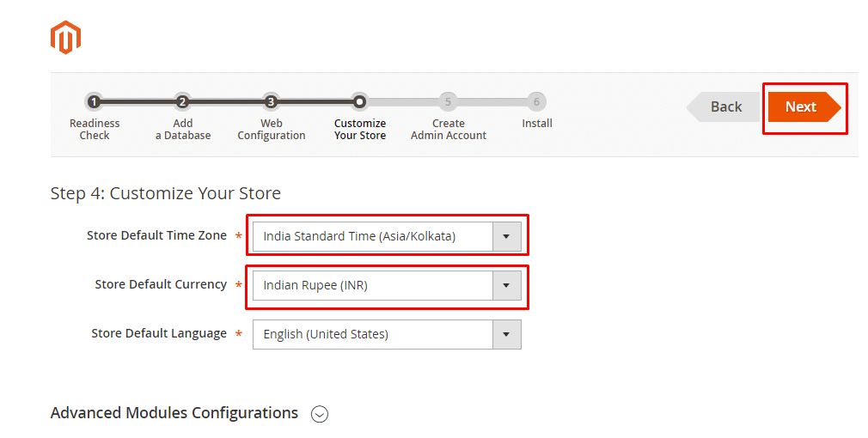Click the current step 4 circle marker
The image size is (868, 438).
[x=360, y=102]
